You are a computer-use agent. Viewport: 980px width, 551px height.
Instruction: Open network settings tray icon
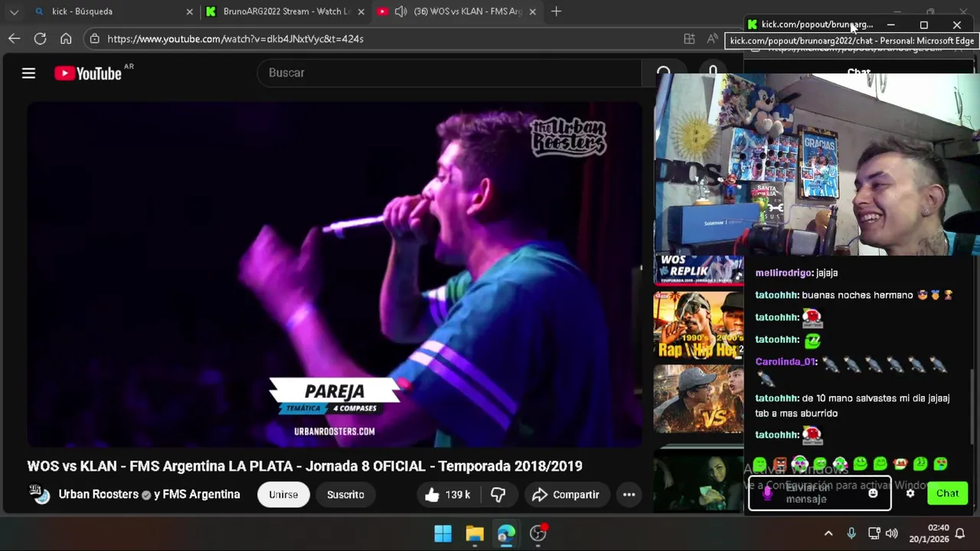[874, 533]
